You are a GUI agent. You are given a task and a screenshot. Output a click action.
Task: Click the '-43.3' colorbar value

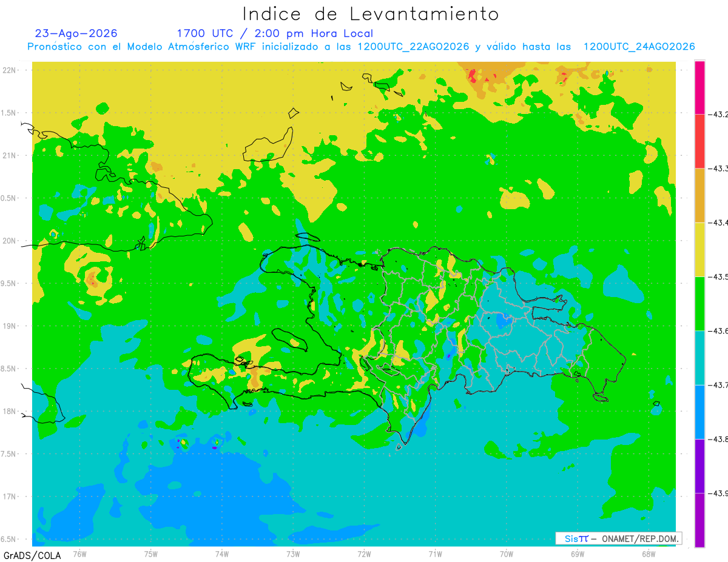click(719, 169)
